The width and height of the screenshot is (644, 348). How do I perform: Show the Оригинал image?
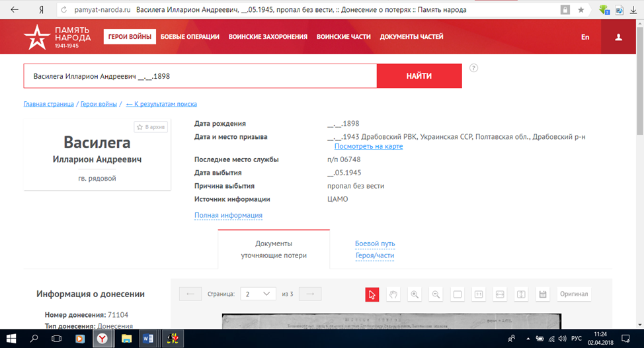pos(574,294)
